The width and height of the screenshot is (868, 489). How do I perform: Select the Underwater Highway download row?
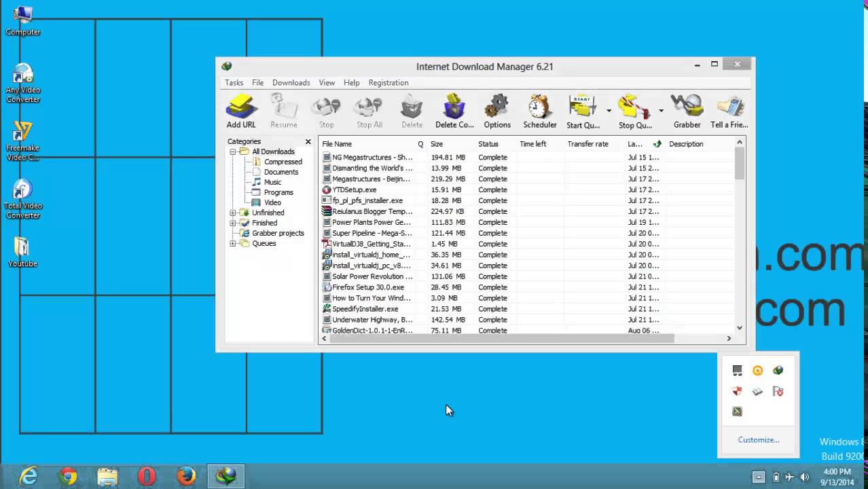[x=526, y=320]
